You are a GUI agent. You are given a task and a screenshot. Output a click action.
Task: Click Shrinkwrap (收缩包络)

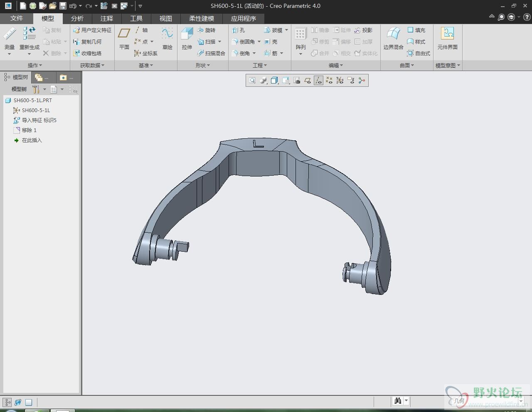87,53
